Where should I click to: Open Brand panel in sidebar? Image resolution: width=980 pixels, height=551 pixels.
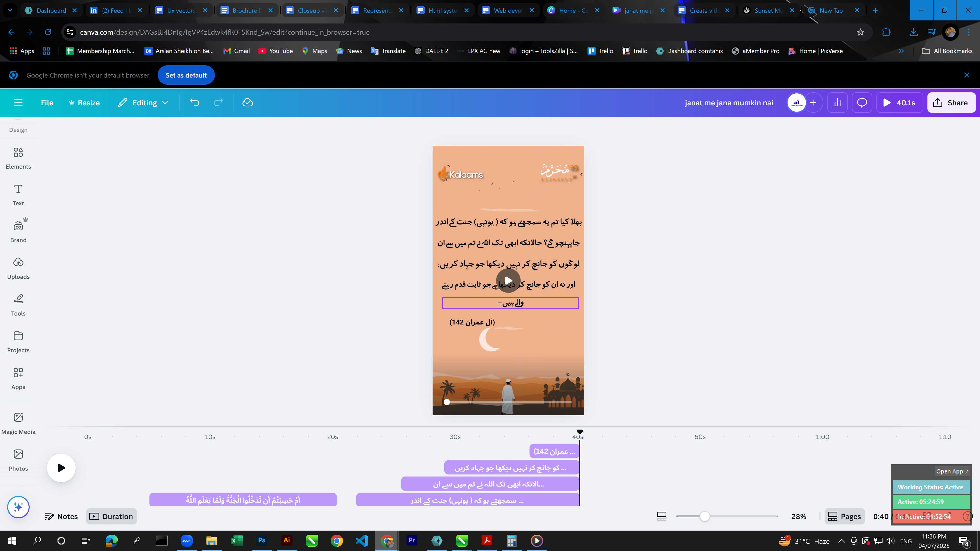tap(18, 231)
